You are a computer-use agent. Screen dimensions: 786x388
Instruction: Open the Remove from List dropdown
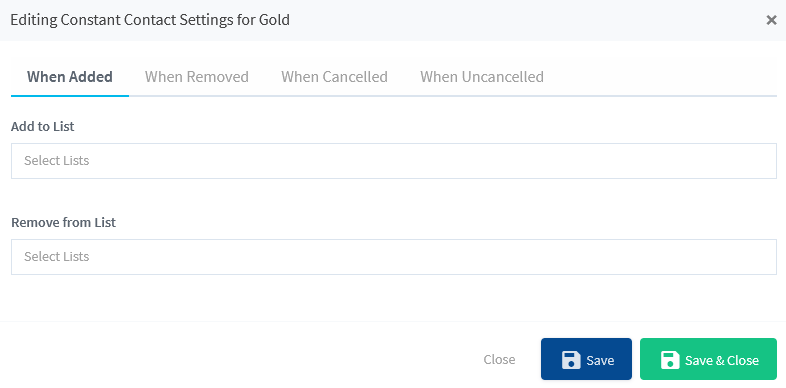[394, 257]
